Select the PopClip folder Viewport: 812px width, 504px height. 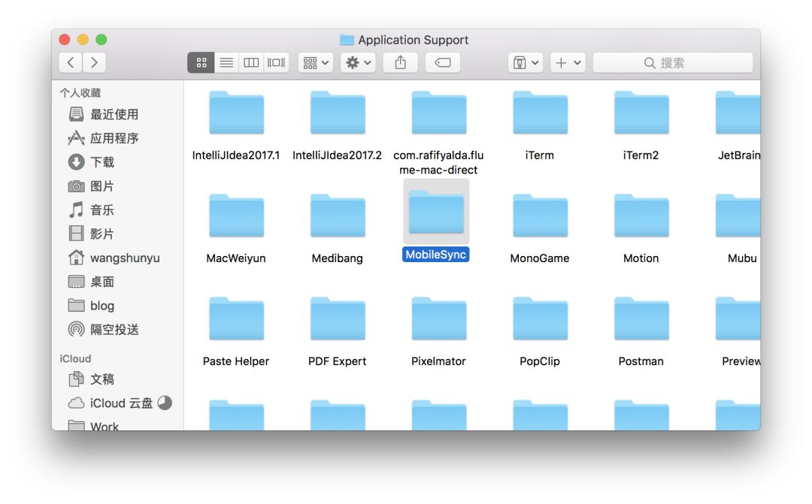[x=540, y=332]
